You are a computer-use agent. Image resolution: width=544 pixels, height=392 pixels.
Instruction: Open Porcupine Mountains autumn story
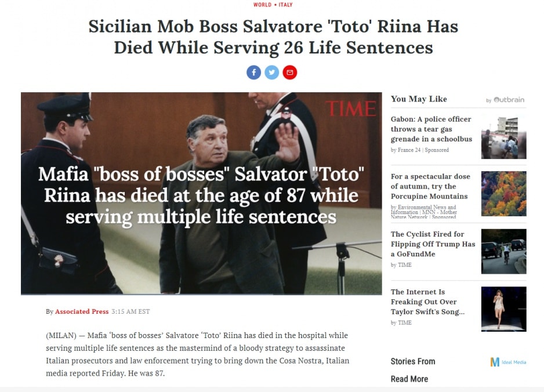coord(429,186)
